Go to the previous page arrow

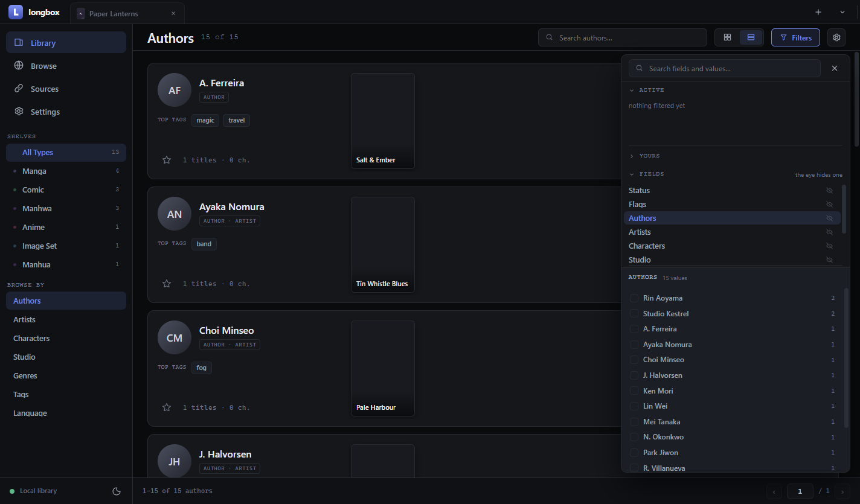point(774,491)
